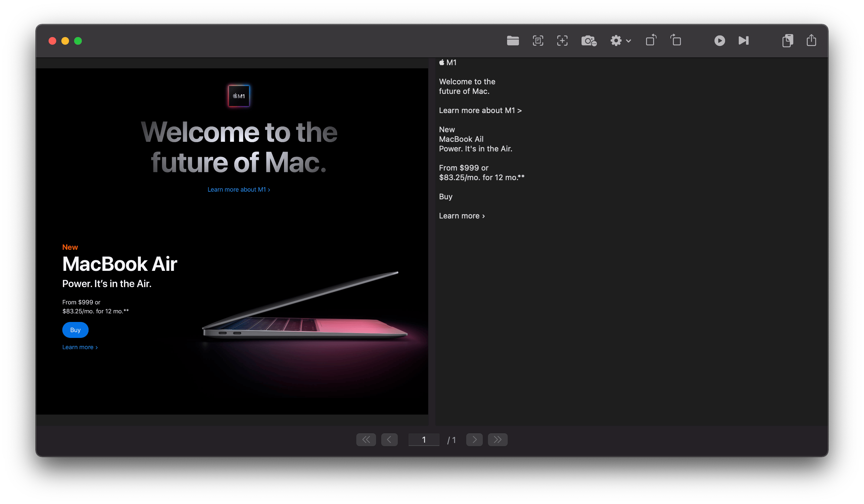
Task: Start OCR with the play button
Action: tap(720, 41)
